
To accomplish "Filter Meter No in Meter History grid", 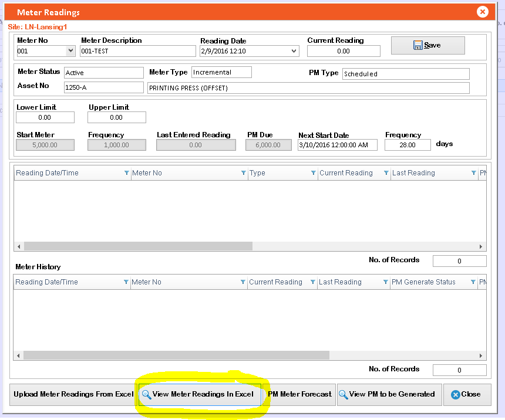I will 243,282.
